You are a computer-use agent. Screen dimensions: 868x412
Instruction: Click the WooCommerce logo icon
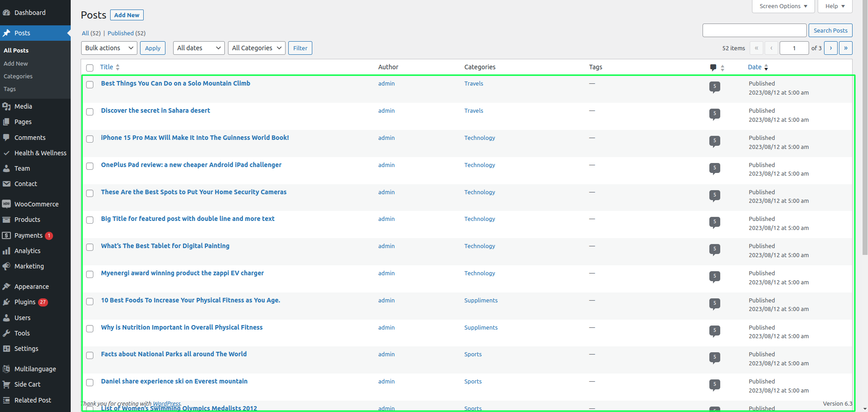pos(6,204)
